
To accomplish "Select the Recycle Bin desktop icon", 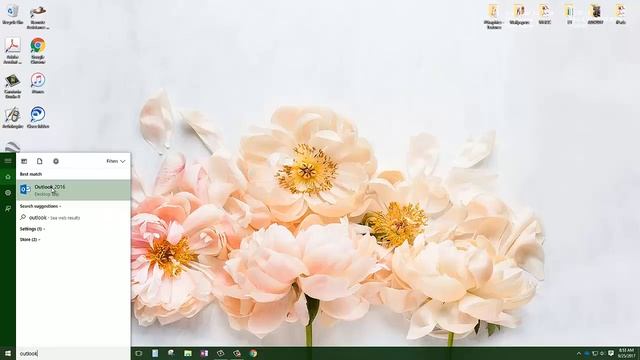I will [12, 15].
